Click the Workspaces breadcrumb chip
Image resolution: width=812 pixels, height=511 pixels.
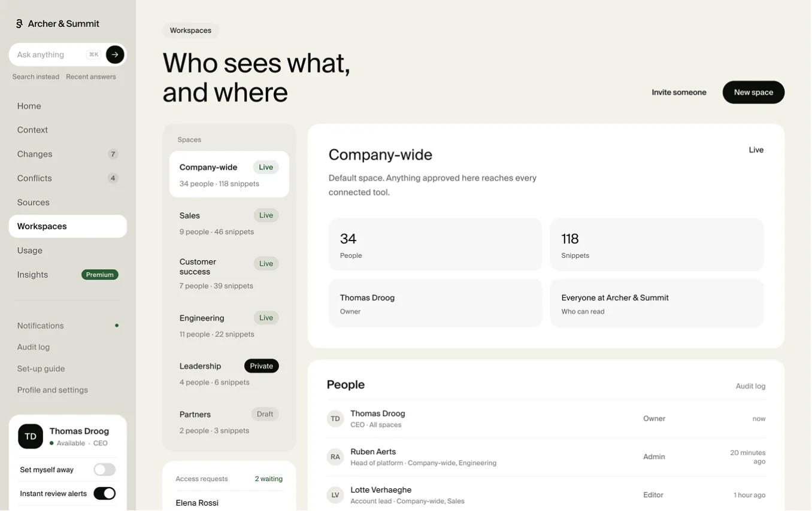[x=190, y=31]
